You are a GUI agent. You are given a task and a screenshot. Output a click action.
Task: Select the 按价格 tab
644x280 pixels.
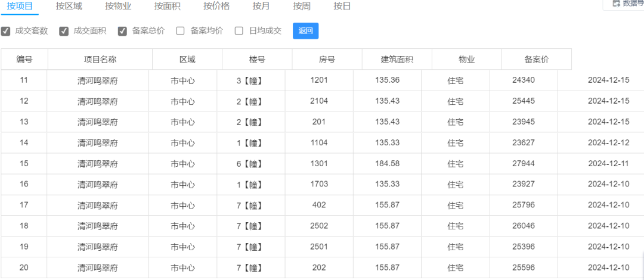(x=216, y=6)
